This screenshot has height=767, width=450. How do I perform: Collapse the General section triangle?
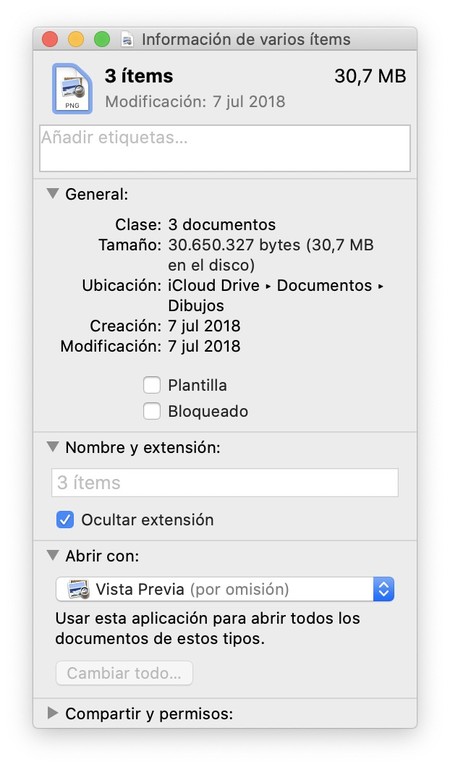pyautogui.click(x=52, y=193)
